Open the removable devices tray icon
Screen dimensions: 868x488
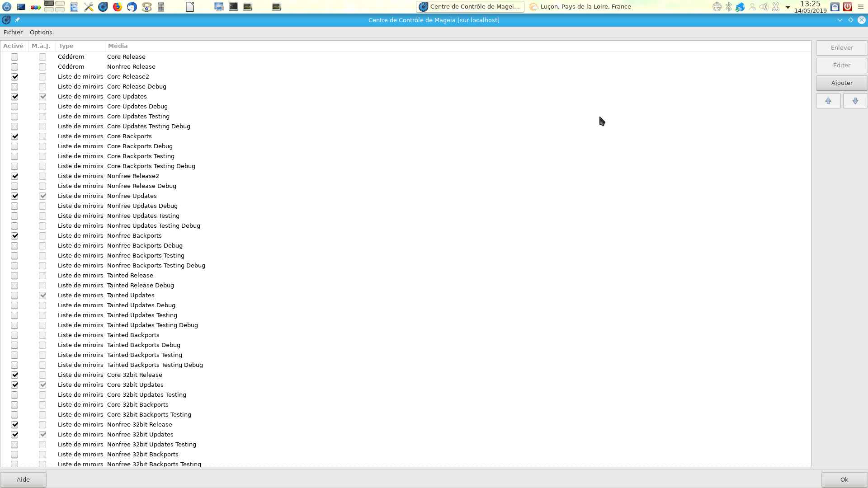(x=717, y=7)
